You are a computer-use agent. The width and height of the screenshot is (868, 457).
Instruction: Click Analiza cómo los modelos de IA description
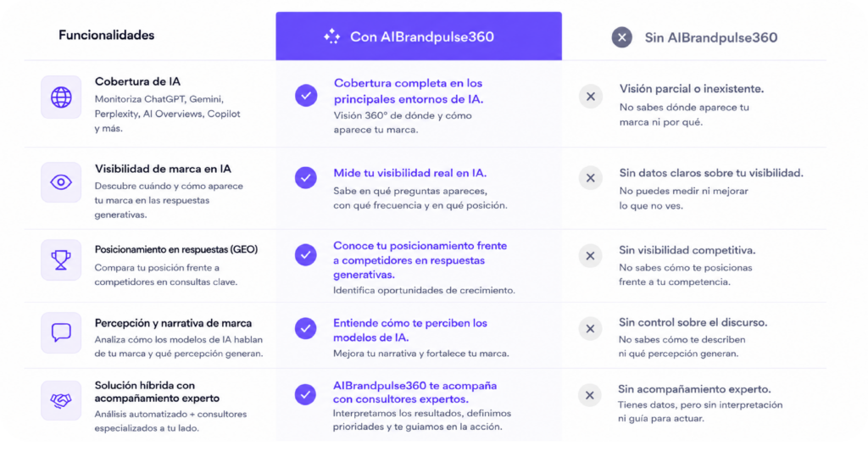coord(178,346)
